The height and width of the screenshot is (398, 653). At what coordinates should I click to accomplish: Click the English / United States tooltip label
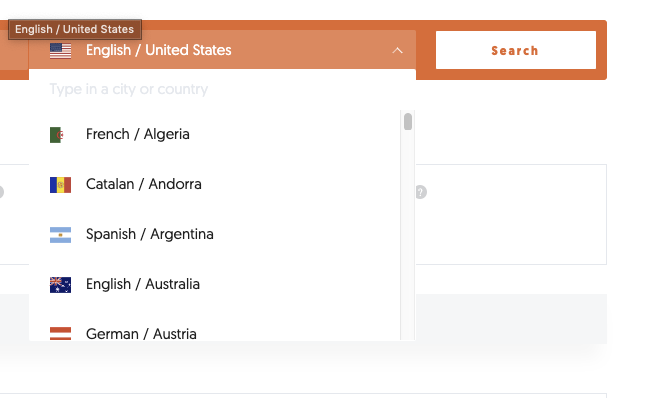click(x=75, y=29)
